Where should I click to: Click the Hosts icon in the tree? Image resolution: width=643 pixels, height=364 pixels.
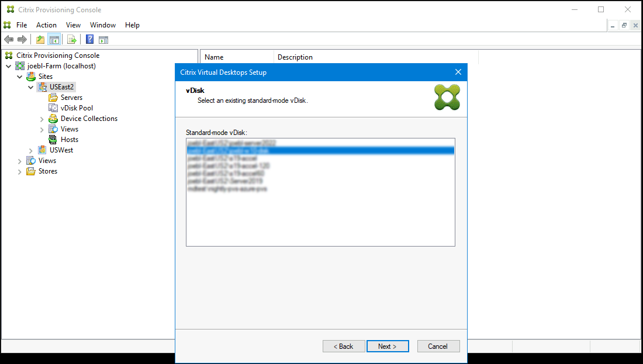pyautogui.click(x=52, y=139)
